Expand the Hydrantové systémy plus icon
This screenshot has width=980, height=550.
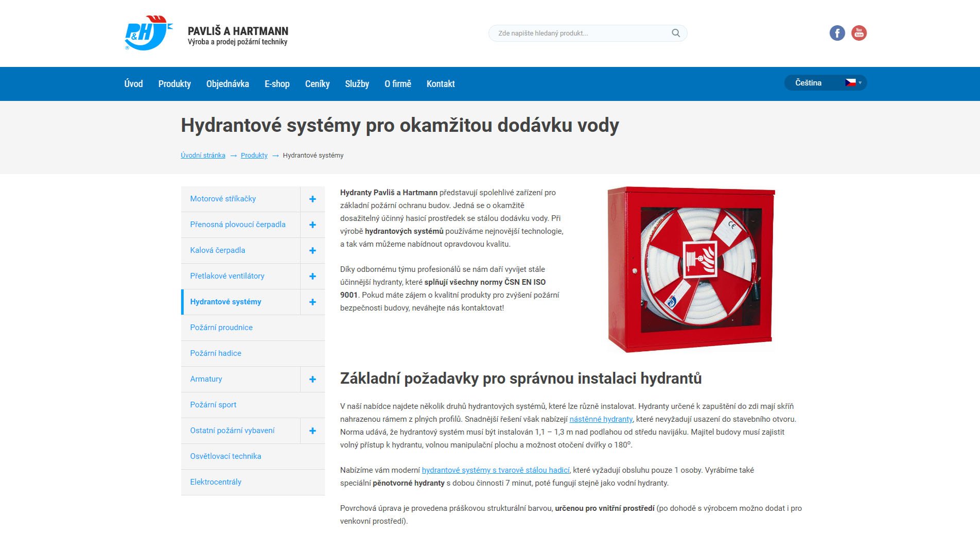point(312,302)
